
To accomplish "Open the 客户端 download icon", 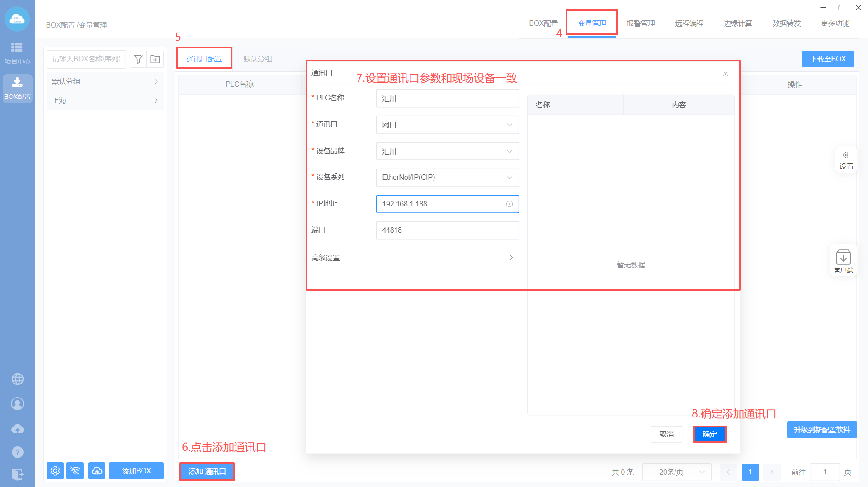I will [843, 261].
